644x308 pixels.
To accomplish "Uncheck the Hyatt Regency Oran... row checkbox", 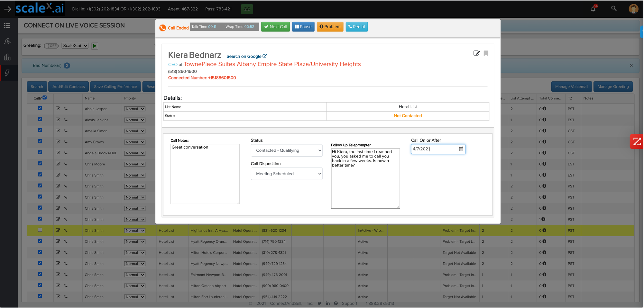I will pyautogui.click(x=40, y=241).
